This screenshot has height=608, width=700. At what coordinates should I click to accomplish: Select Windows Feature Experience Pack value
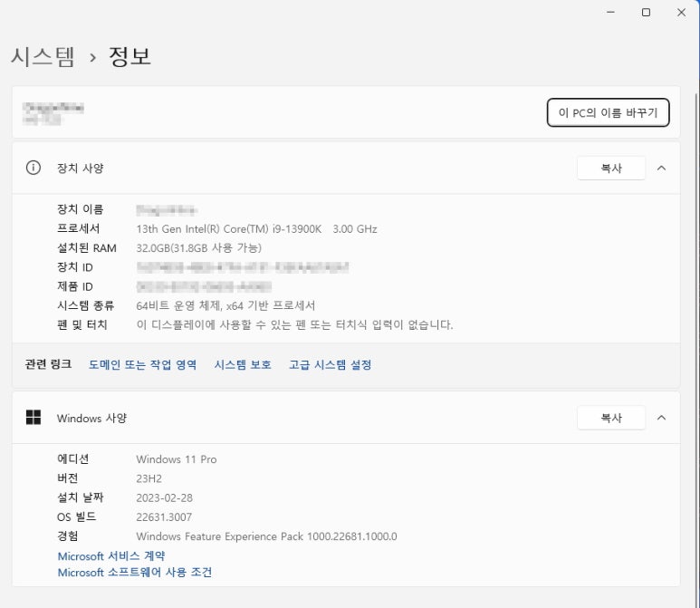(266, 536)
